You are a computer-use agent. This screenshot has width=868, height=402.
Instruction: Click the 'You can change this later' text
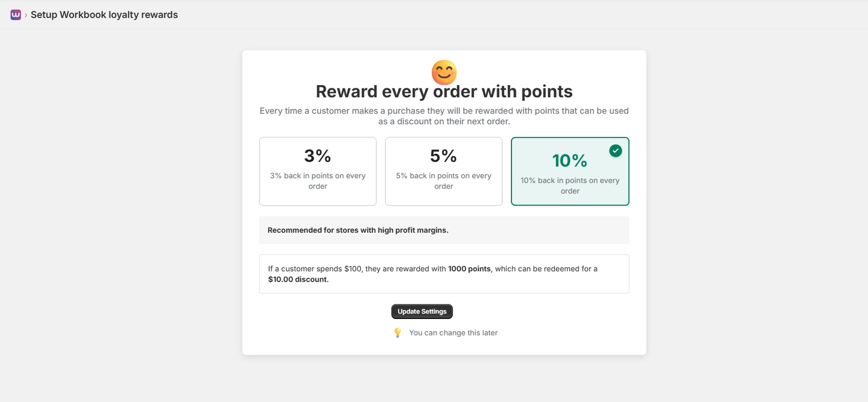(453, 333)
